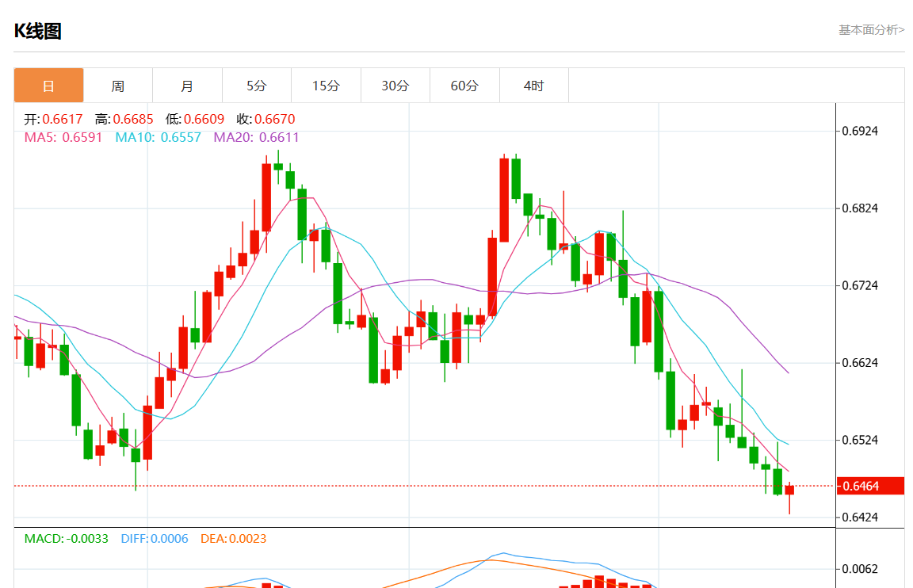Switch to the 周 weekly tab
This screenshot has width=913, height=588.
[x=118, y=86]
